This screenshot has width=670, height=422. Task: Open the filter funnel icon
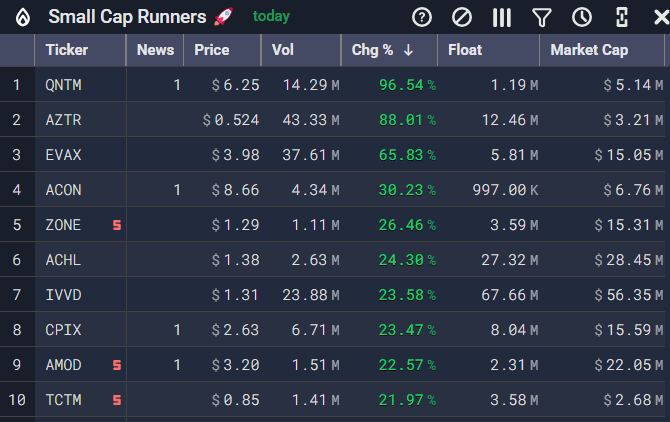pos(542,18)
